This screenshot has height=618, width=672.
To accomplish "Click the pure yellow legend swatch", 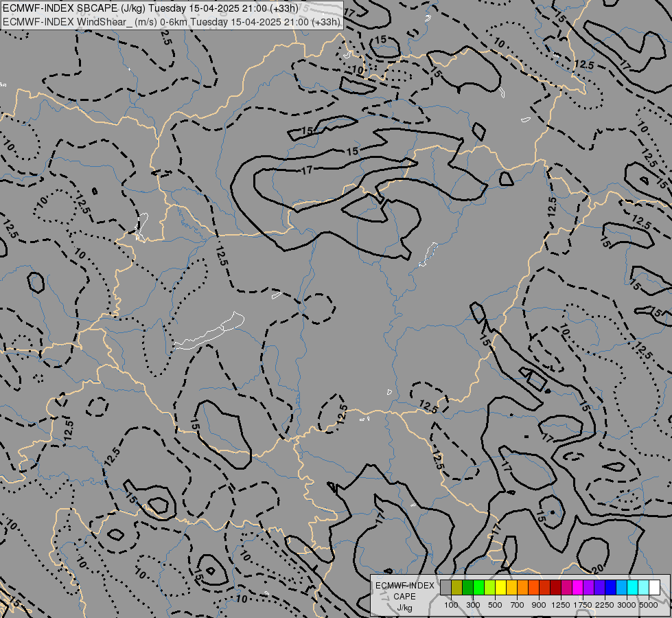I will pyautogui.click(x=501, y=588).
